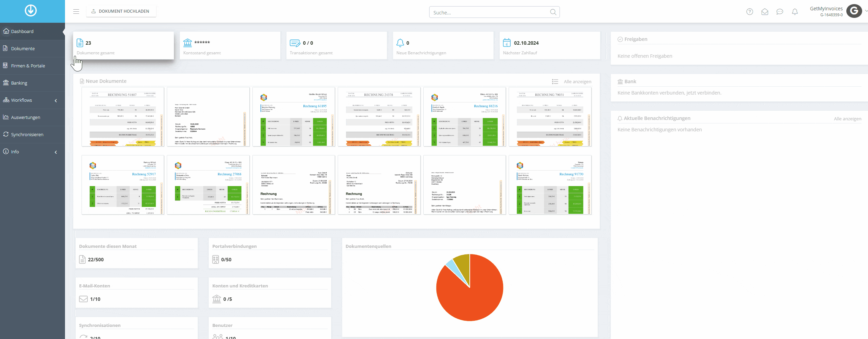Open Dashboard in the sidebar
Screen dimensions: 868x339
32,31
